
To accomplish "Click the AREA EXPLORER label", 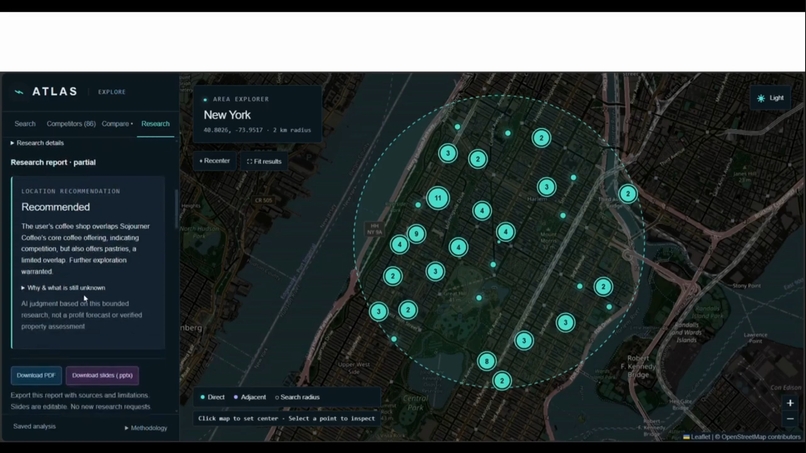I will 241,99.
